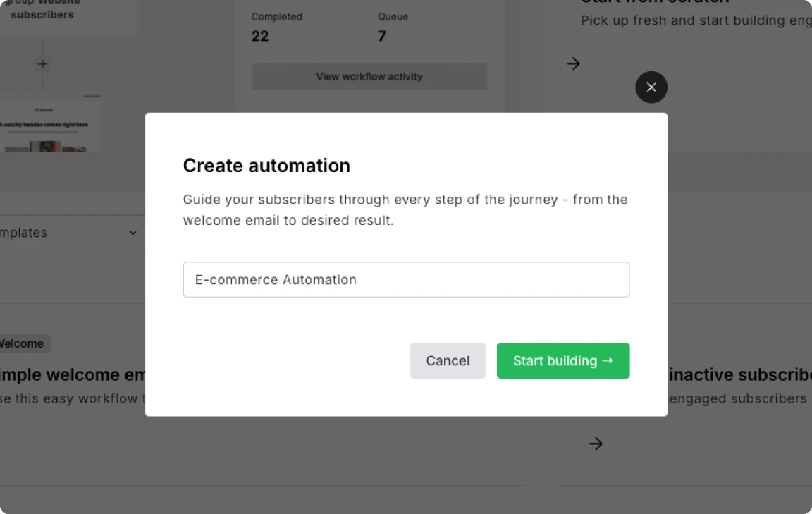Select the Completed count of 22
This screenshot has height=514, width=812.
(x=260, y=36)
